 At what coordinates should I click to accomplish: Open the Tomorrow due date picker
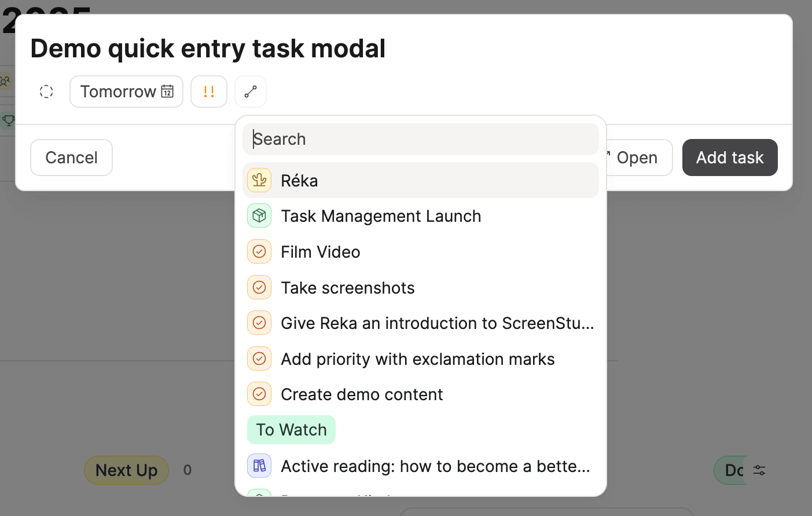(x=126, y=91)
